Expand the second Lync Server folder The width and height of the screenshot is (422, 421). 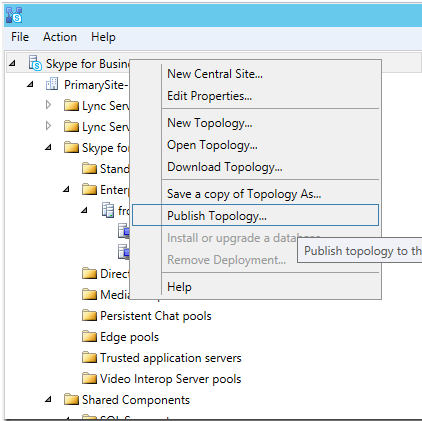pos(48,126)
